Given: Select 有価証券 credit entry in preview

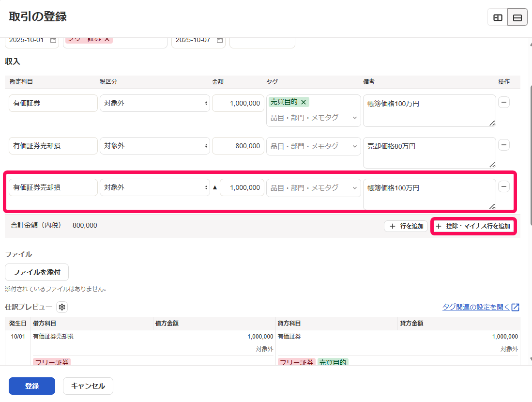Looking at the screenshot, I should tap(289, 337).
